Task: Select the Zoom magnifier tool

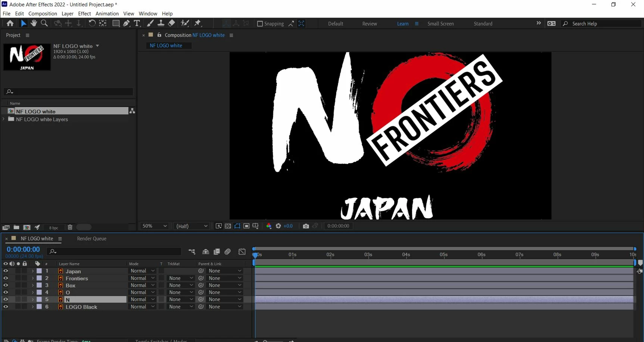Action: click(44, 23)
